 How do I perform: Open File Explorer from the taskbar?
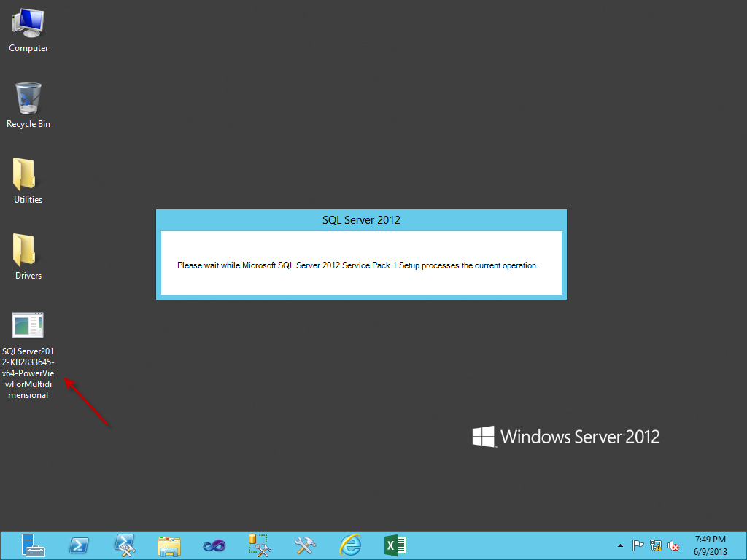tap(169, 545)
